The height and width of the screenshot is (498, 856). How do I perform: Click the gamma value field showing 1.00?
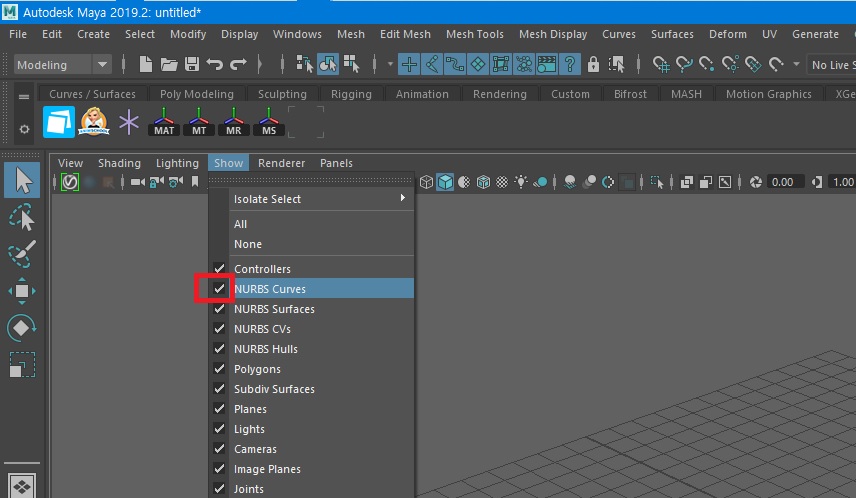click(x=842, y=182)
